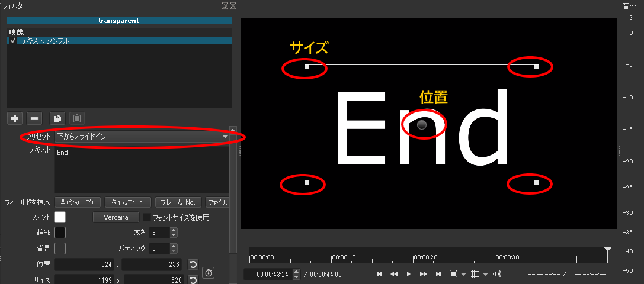Insert the タイムコード field
644x284 pixels.
pyautogui.click(x=129, y=202)
